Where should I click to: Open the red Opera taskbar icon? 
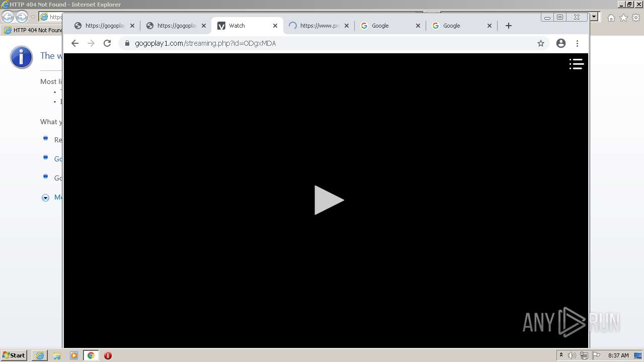pyautogui.click(x=108, y=355)
